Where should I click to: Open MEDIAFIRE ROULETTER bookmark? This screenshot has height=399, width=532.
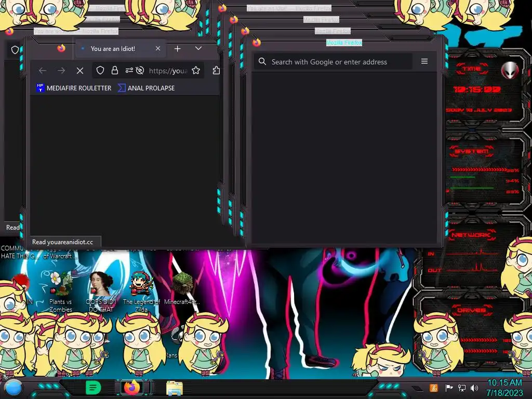74,88
